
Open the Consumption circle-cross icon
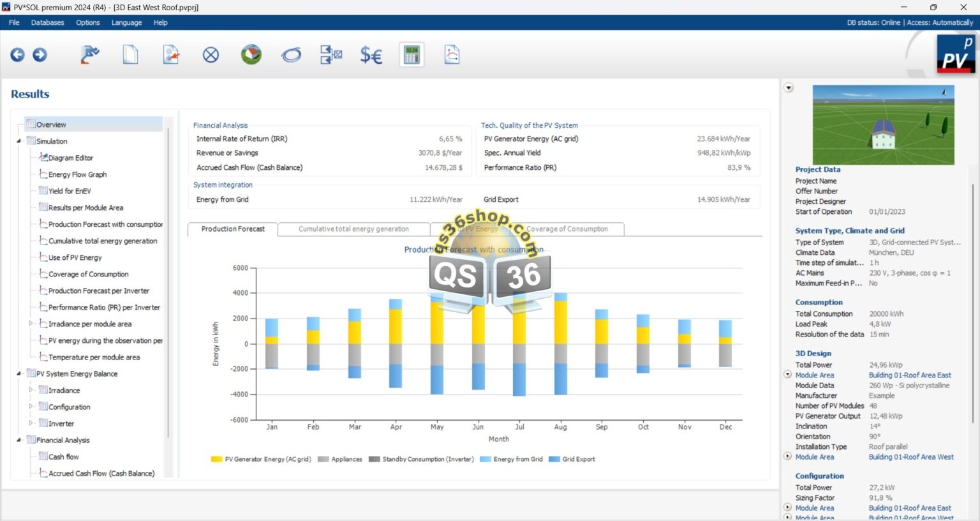point(211,55)
